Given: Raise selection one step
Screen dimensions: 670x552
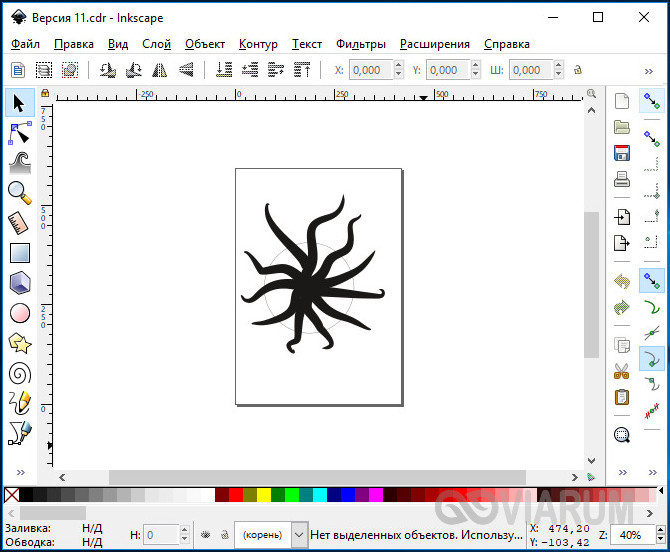Looking at the screenshot, I should click(276, 70).
